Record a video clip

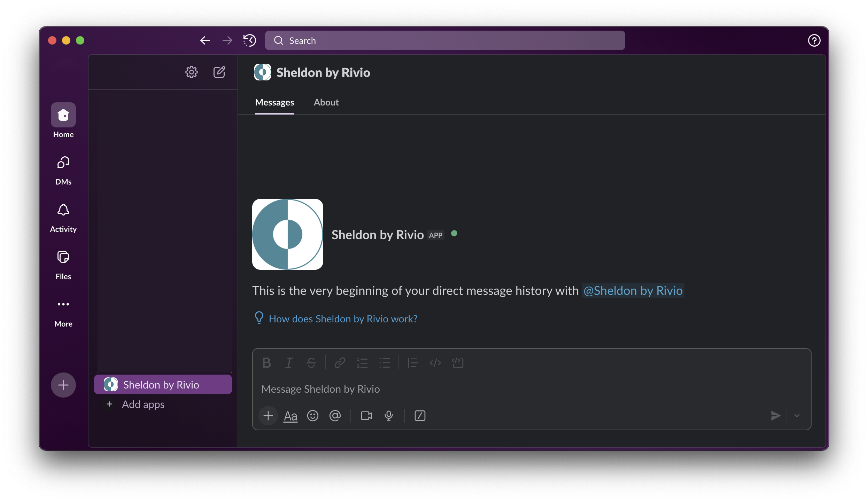pos(366,416)
